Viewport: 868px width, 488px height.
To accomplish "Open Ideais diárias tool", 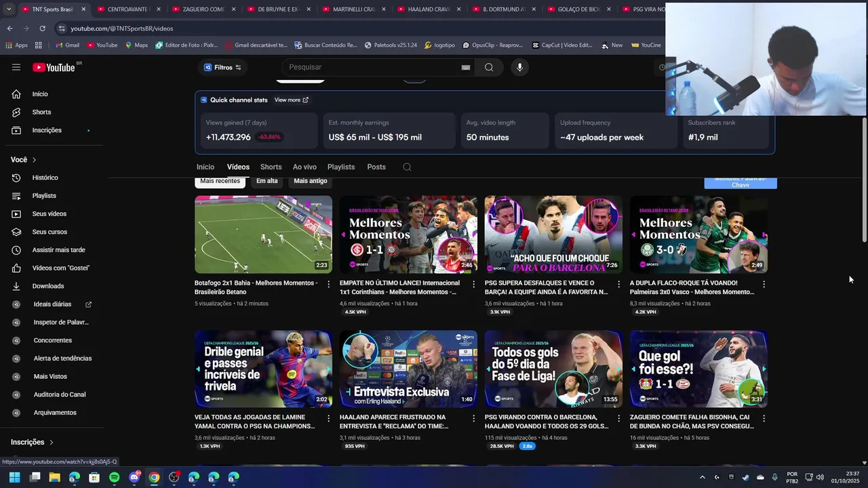I will (x=52, y=304).
